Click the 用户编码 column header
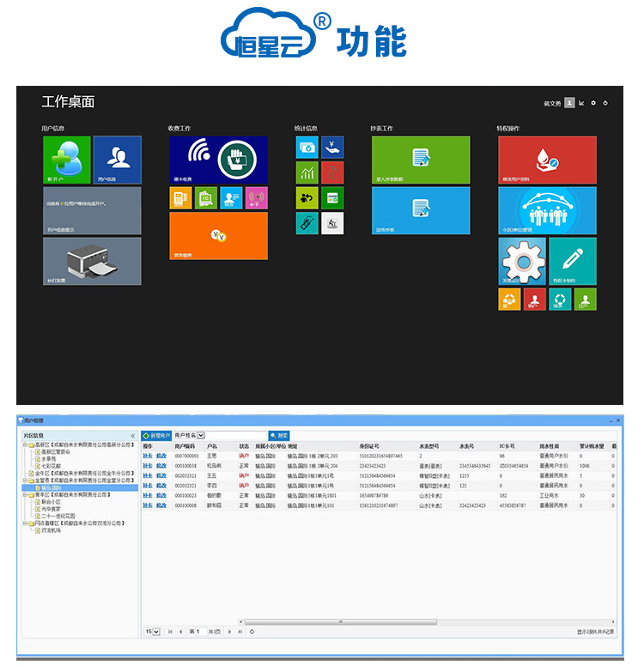 click(x=185, y=446)
